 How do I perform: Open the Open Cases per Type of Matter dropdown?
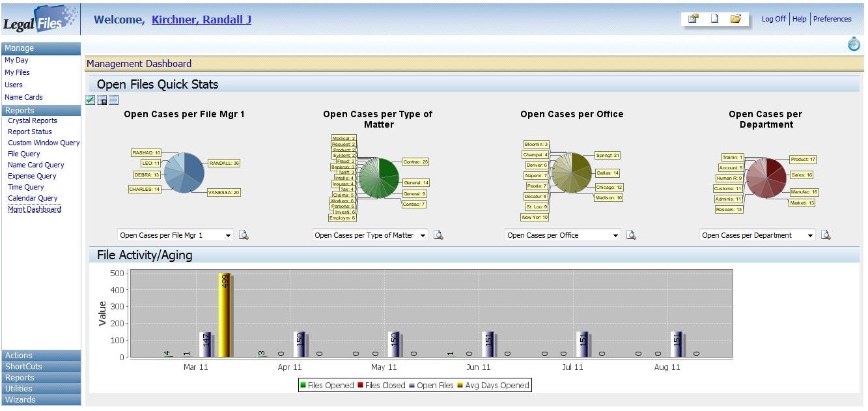(x=369, y=234)
